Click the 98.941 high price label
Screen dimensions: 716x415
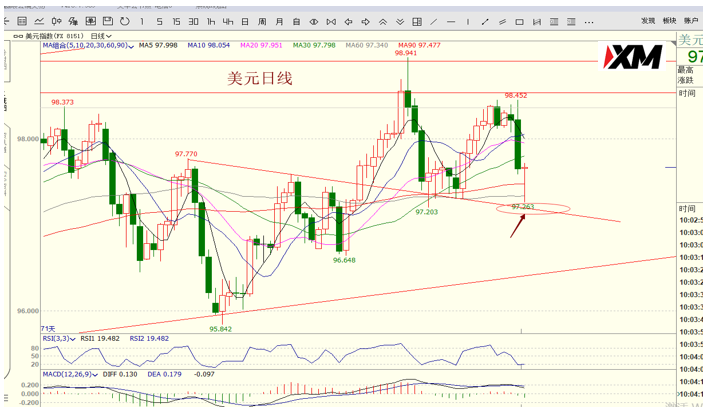pyautogui.click(x=405, y=53)
